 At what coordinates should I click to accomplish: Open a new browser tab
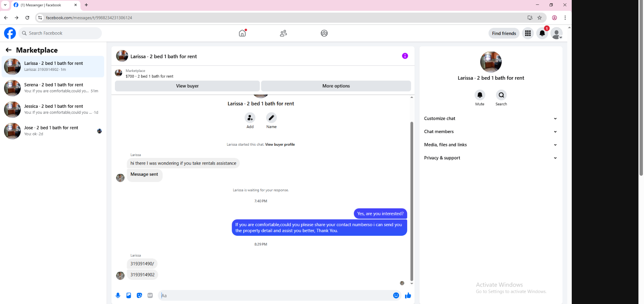86,5
